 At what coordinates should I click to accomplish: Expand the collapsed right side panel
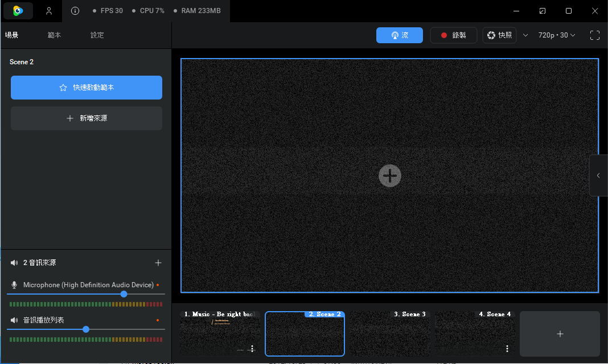pyautogui.click(x=598, y=175)
